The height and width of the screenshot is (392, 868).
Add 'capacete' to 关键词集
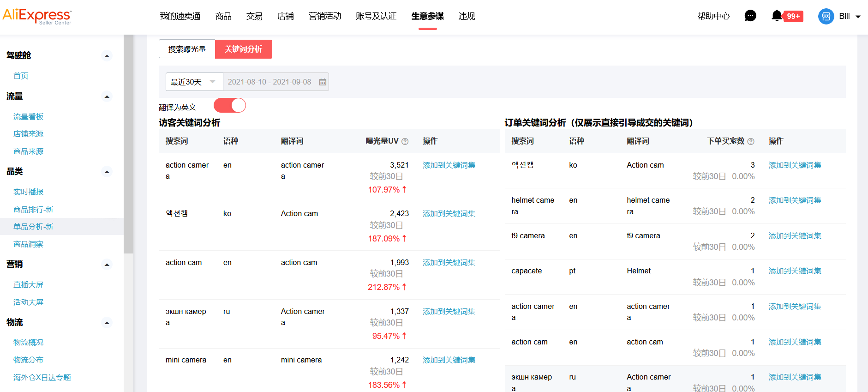coord(795,271)
